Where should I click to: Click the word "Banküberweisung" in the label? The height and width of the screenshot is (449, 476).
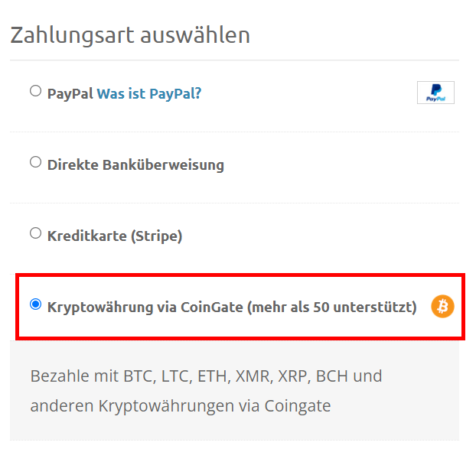163,164
